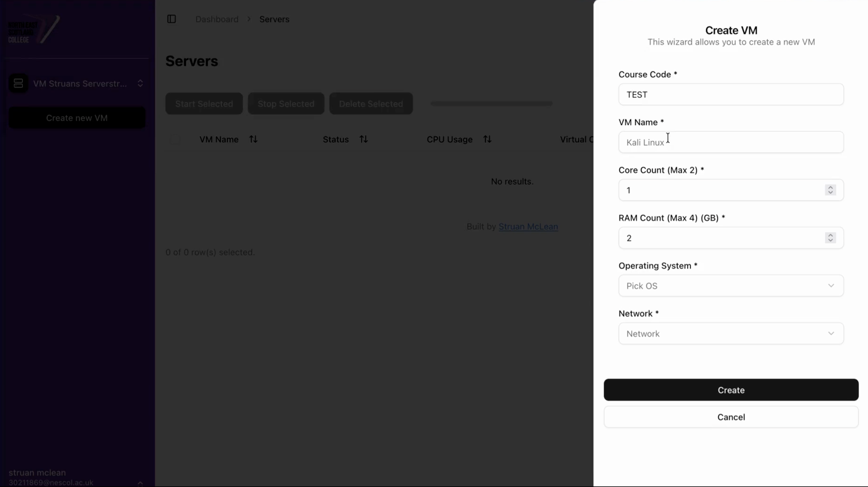Go to Dashboard breadcrumb
Image resolution: width=868 pixels, height=487 pixels.
[217, 19]
